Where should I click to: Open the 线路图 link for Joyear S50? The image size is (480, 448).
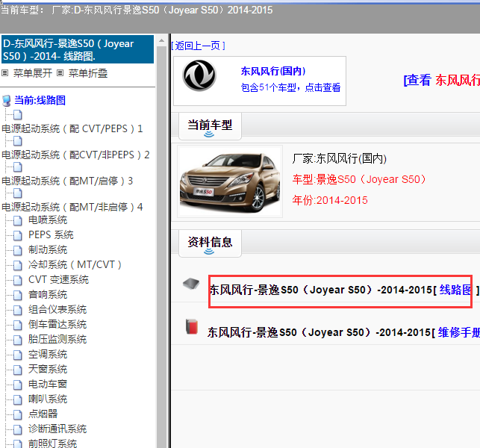click(455, 290)
